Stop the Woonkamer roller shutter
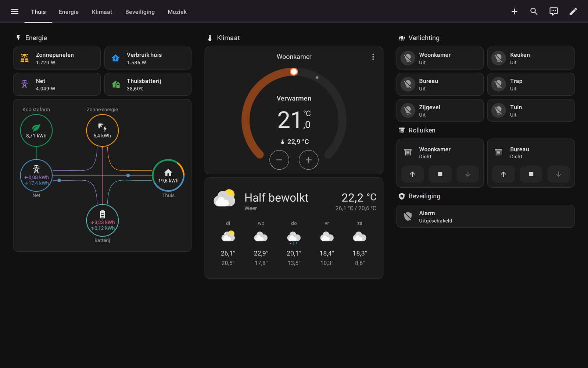 [x=440, y=174]
